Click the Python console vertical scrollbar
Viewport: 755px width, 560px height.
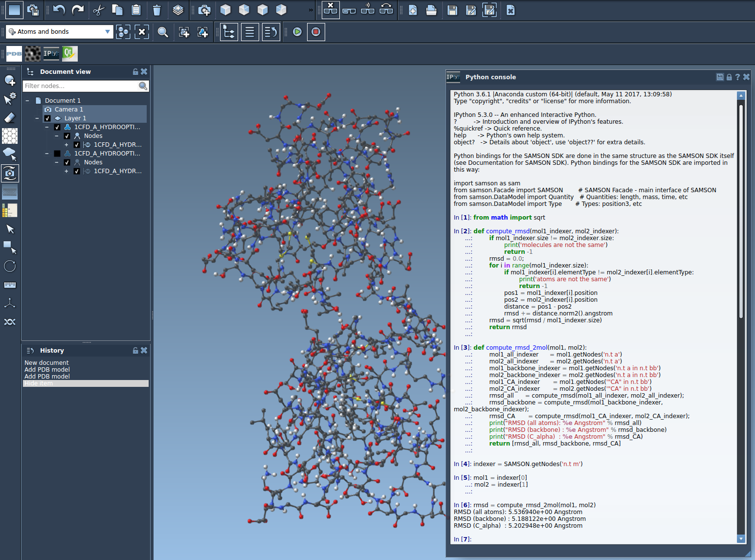point(741,210)
